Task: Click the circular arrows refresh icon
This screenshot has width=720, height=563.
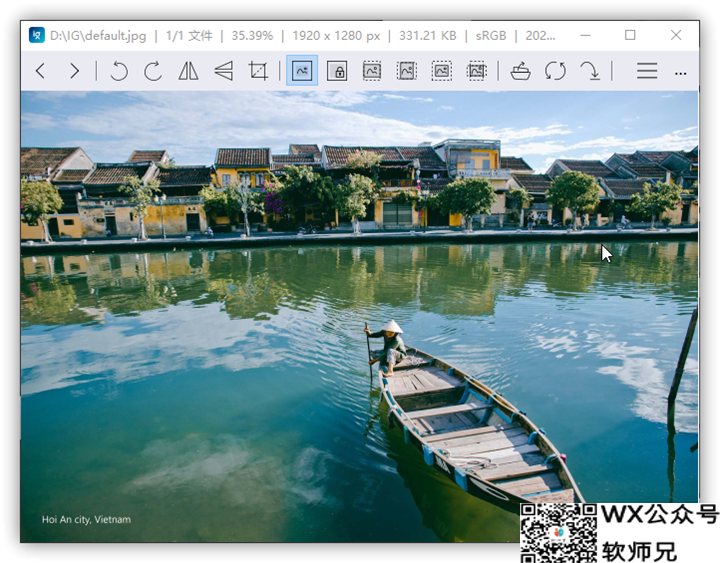Action: click(x=555, y=71)
